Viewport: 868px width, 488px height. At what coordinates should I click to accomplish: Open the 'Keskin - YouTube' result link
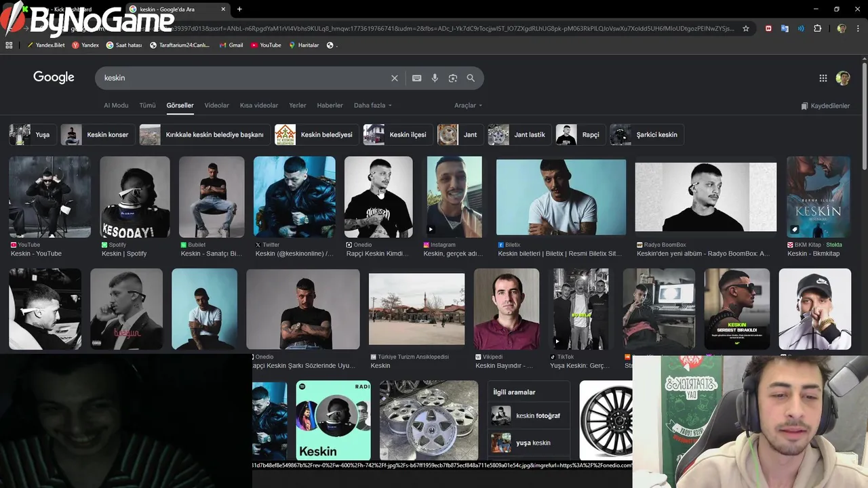click(36, 253)
